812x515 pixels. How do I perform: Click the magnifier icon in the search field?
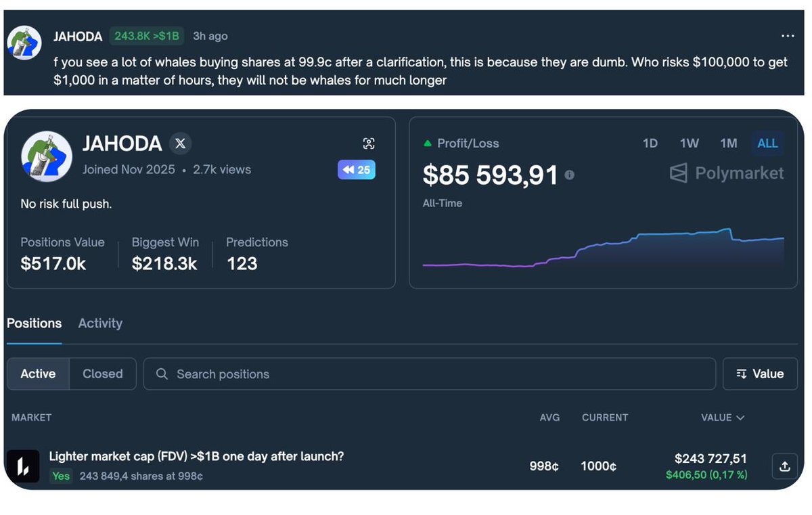point(162,374)
